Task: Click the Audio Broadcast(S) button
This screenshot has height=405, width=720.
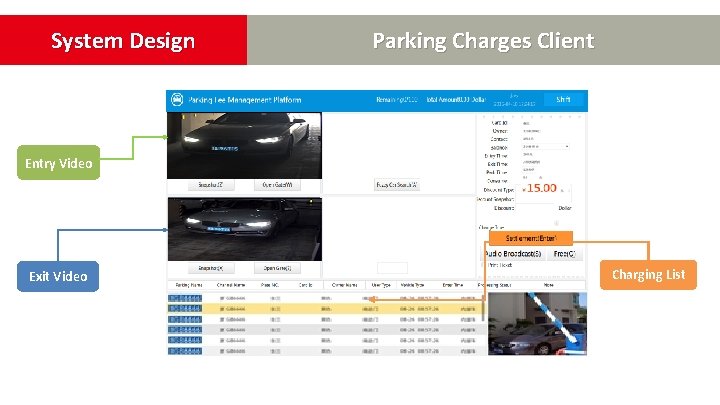Action: [x=513, y=253]
